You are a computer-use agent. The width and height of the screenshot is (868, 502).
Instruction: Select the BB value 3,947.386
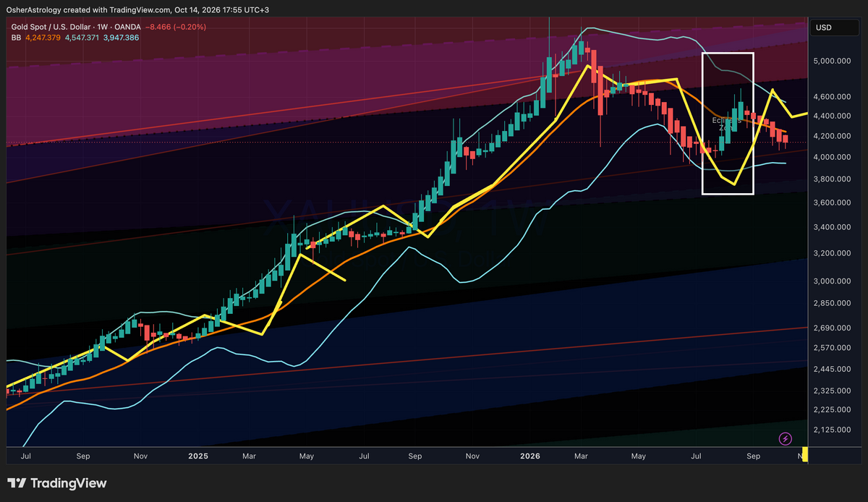pos(122,37)
